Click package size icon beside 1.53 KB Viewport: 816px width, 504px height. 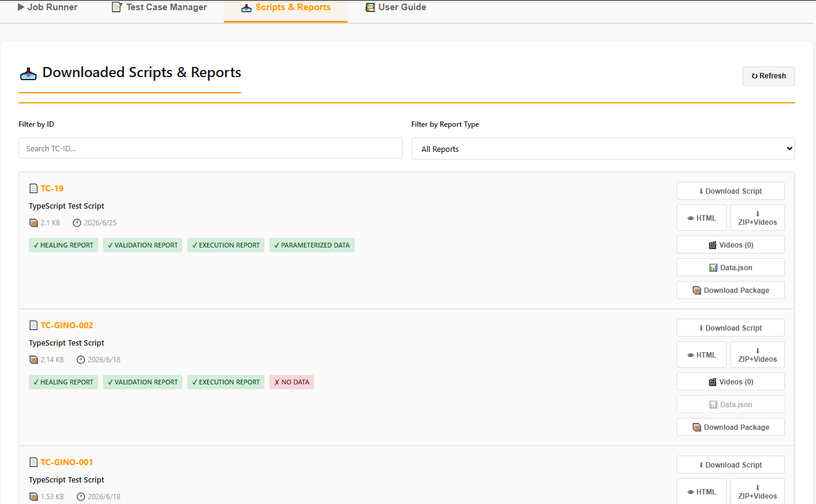click(x=34, y=497)
